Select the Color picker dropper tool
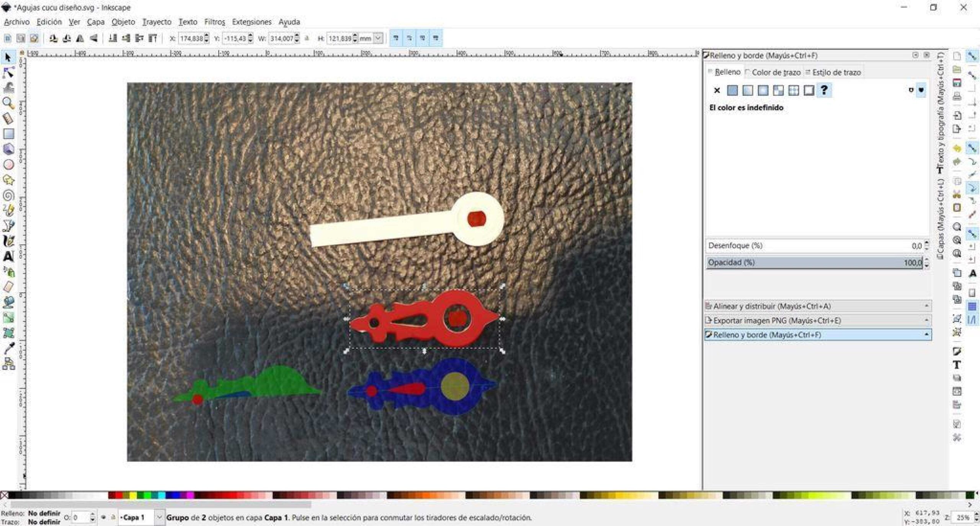This screenshot has width=980, height=526. pos(8,348)
